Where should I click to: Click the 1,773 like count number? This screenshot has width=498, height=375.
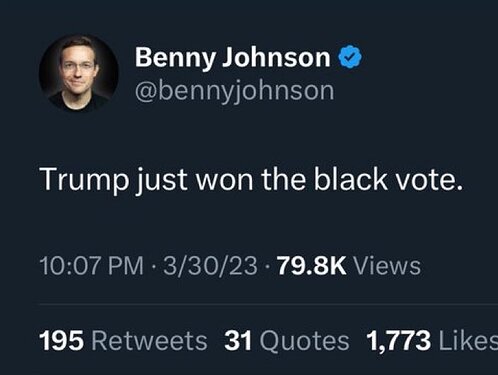point(399,341)
